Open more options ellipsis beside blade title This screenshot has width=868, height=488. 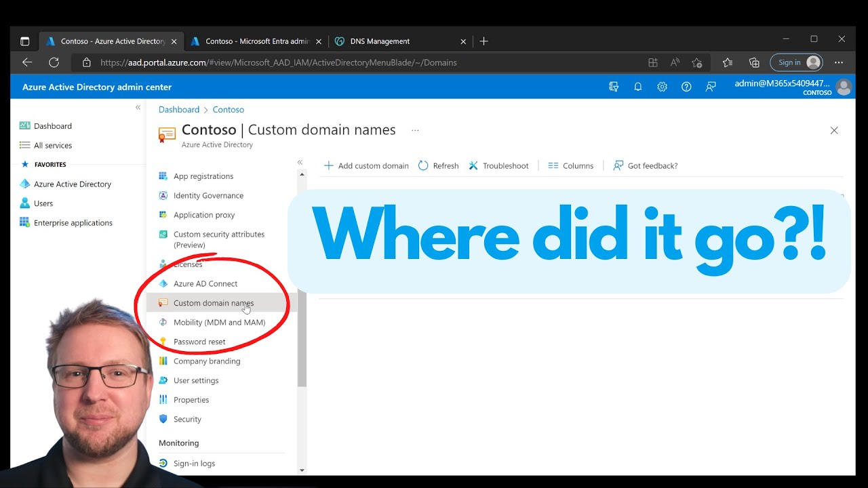point(415,130)
